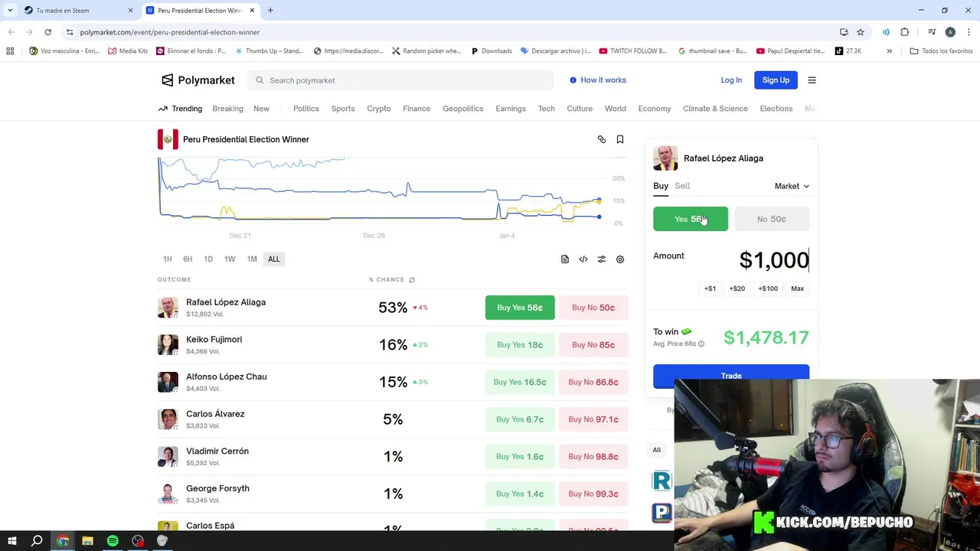Screen dimensions: 980x551
Task: Set the chart range to 6H
Action: point(188,259)
